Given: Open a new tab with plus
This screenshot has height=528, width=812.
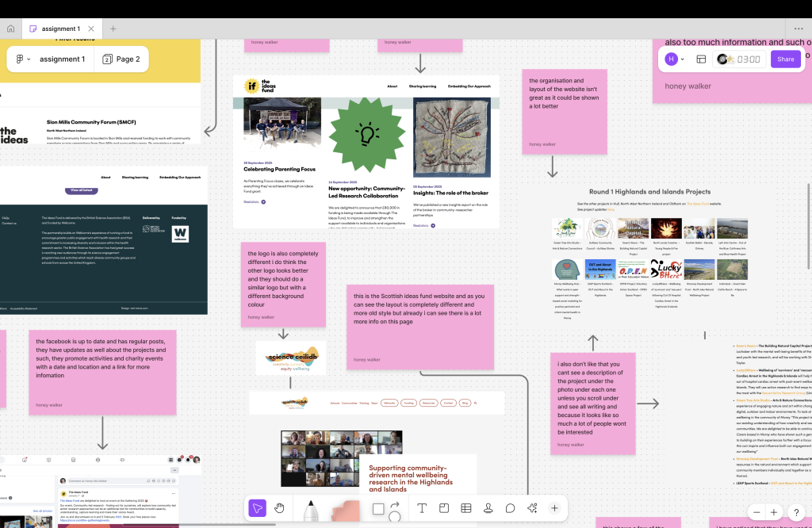Looking at the screenshot, I should click(113, 29).
